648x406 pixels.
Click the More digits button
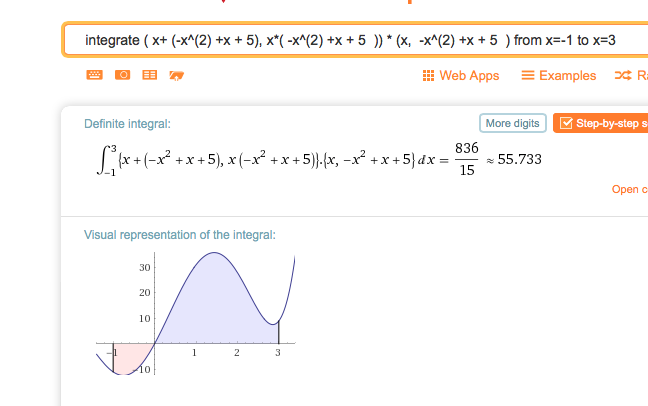[x=512, y=123]
